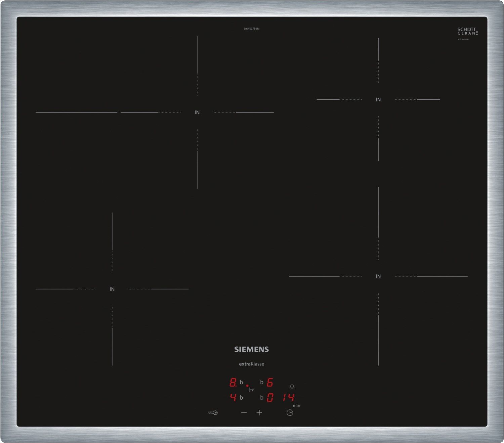Click the Schott Ceran logo
The image size is (504, 443).
467,31
